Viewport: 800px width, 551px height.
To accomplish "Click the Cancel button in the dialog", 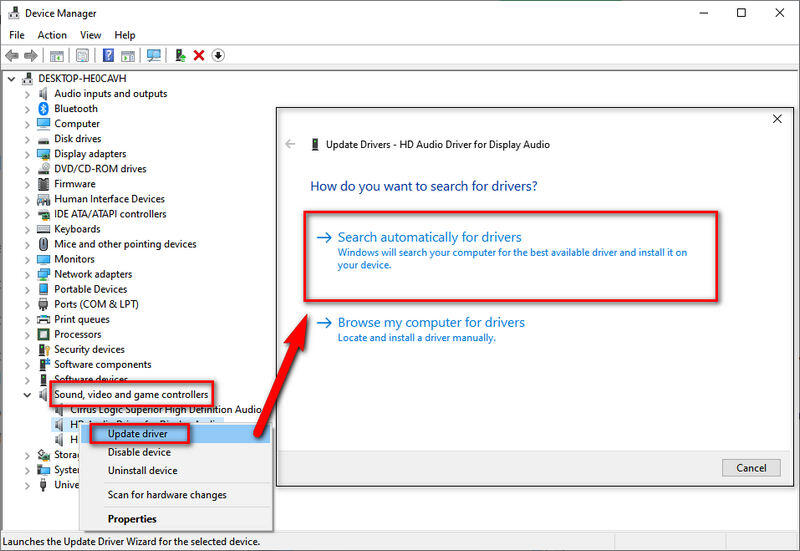I will tap(750, 468).
